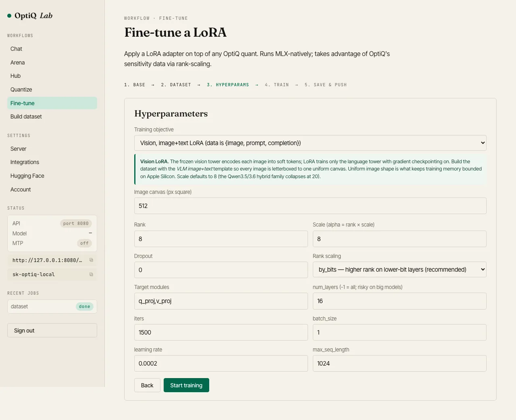The width and height of the screenshot is (516, 420).
Task: Click the Fine-tune a LoRA title
Action: (175, 32)
